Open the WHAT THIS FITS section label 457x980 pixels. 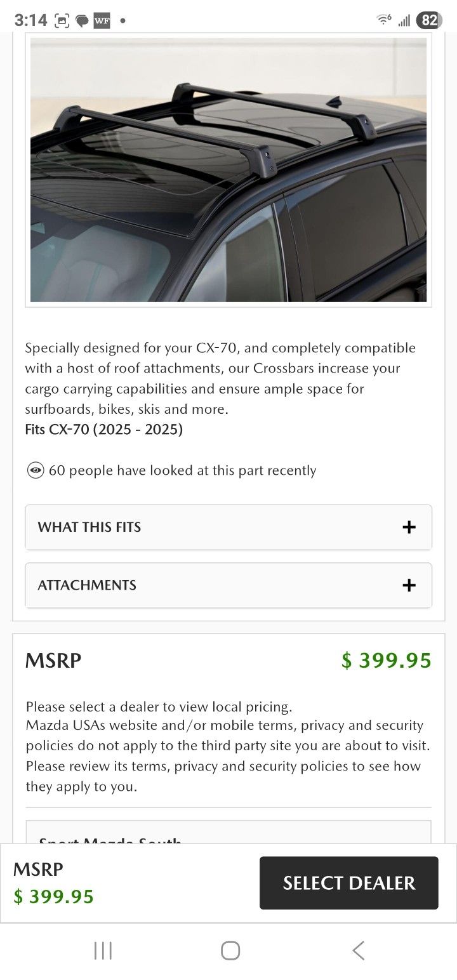(89, 527)
